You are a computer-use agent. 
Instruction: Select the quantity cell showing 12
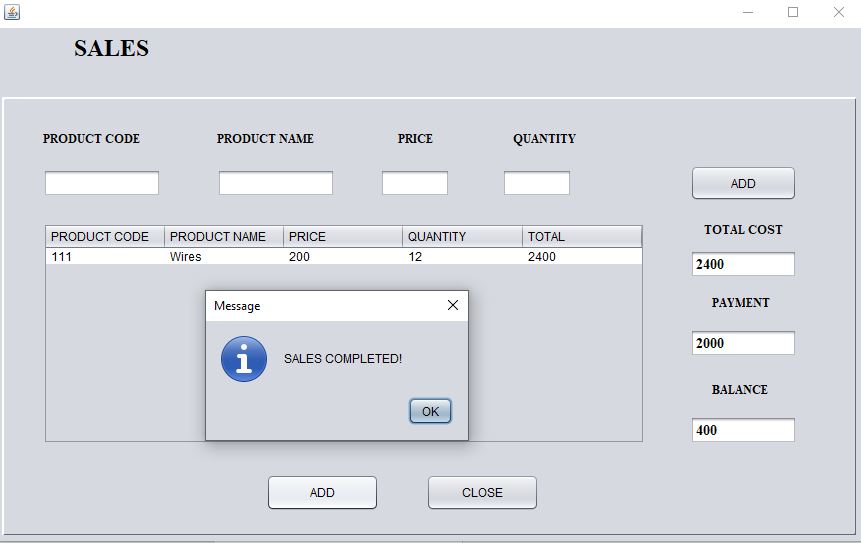(x=462, y=256)
